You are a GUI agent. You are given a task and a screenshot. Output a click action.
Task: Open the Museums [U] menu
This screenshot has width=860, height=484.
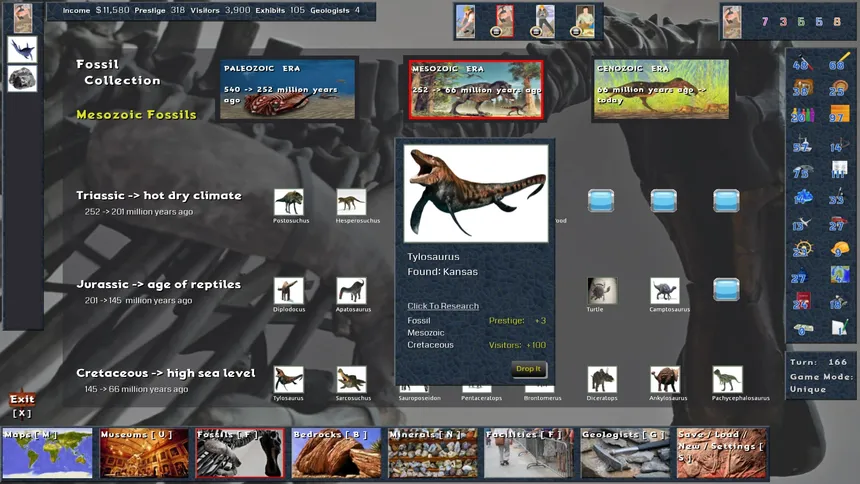144,453
